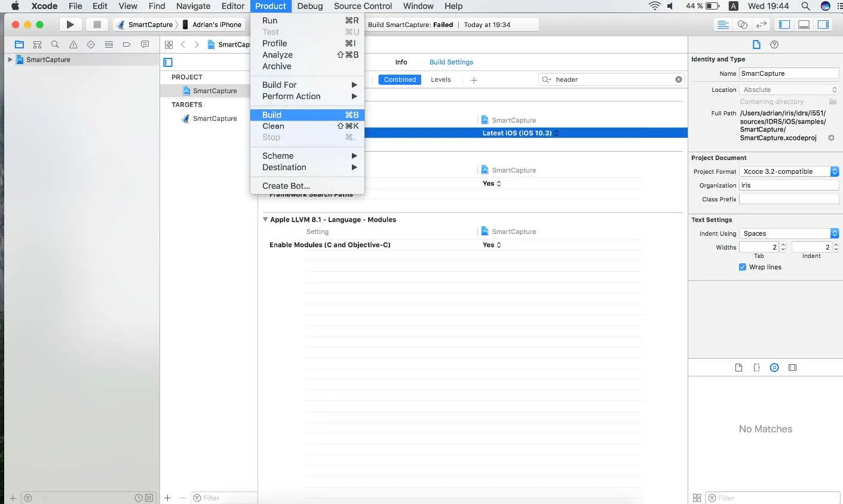This screenshot has width=843, height=504.
Task: Show the Object library circle icon
Action: pyautogui.click(x=774, y=368)
